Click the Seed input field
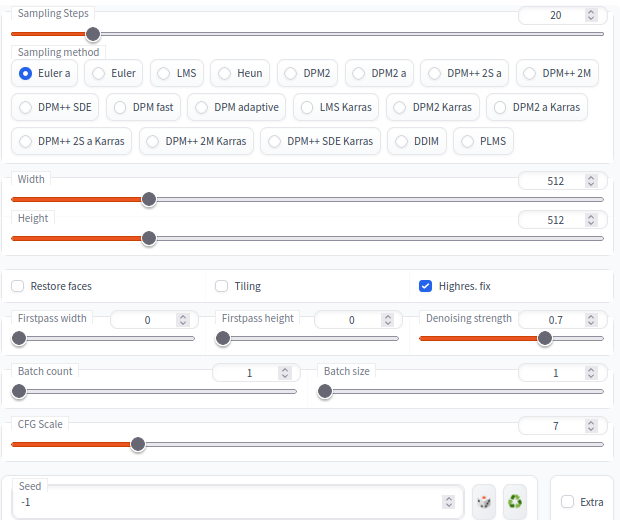This screenshot has height=520, width=620. tap(238, 502)
